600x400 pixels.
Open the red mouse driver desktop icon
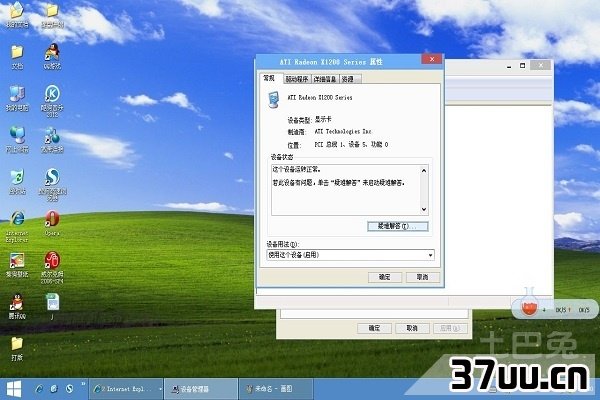pyautogui.click(x=52, y=260)
